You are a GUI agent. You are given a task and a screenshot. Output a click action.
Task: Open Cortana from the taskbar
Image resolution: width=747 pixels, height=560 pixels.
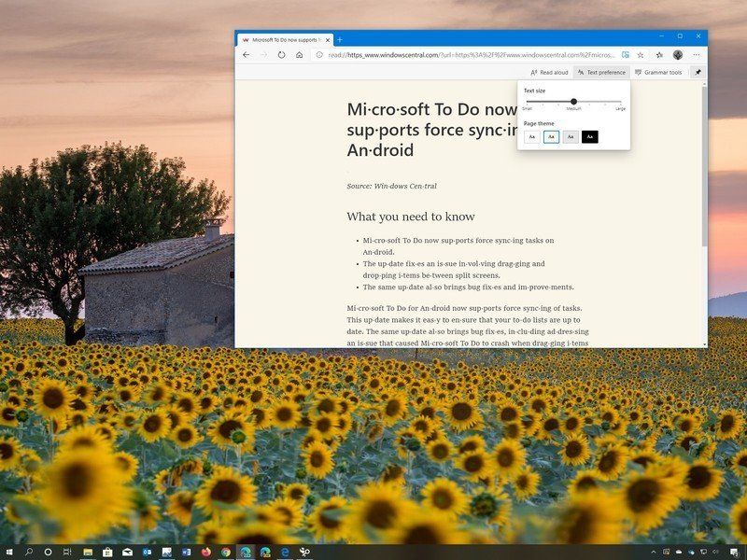click(x=48, y=552)
